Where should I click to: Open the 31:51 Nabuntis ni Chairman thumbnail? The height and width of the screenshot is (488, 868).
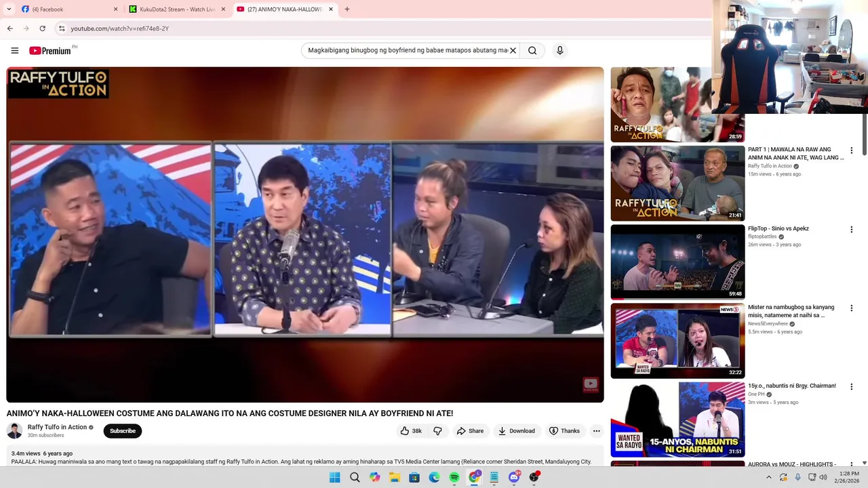[677, 419]
